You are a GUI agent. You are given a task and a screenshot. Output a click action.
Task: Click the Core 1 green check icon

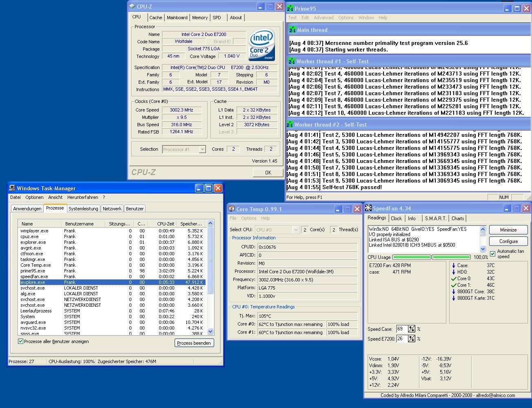tap(453, 285)
